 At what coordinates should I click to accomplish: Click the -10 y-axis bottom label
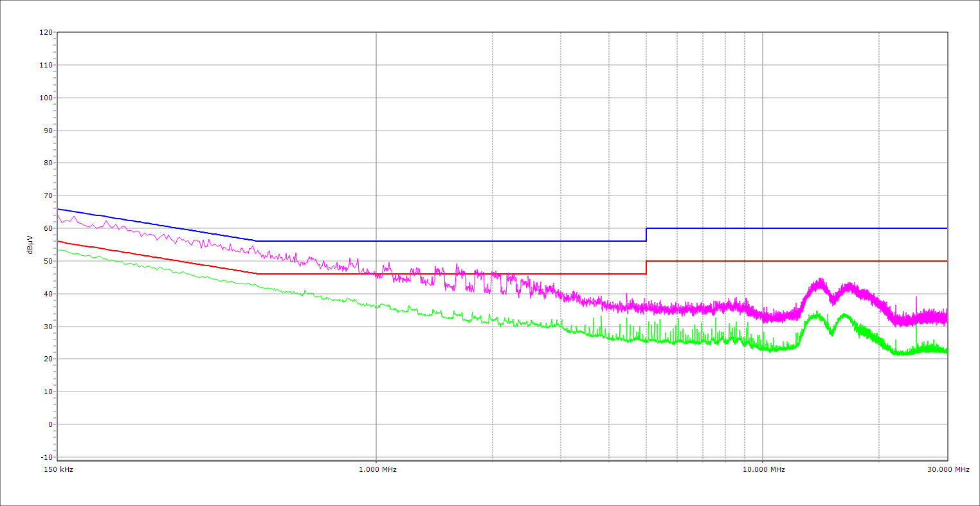45,457
